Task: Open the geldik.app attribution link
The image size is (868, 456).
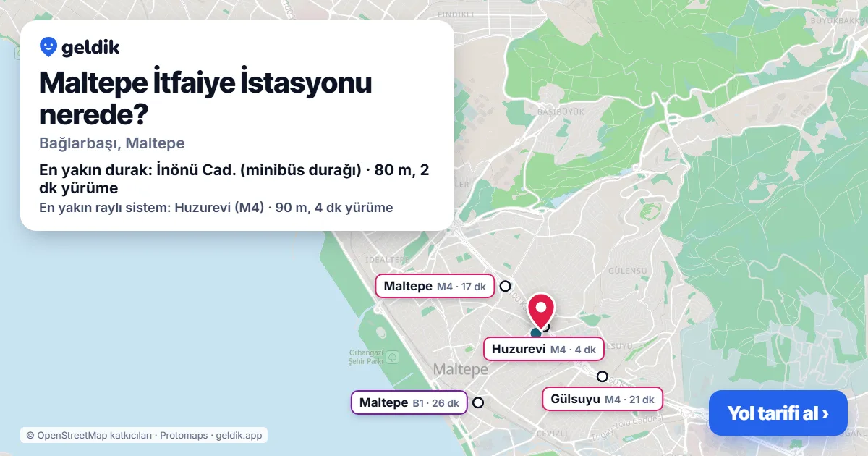Action: click(x=239, y=435)
